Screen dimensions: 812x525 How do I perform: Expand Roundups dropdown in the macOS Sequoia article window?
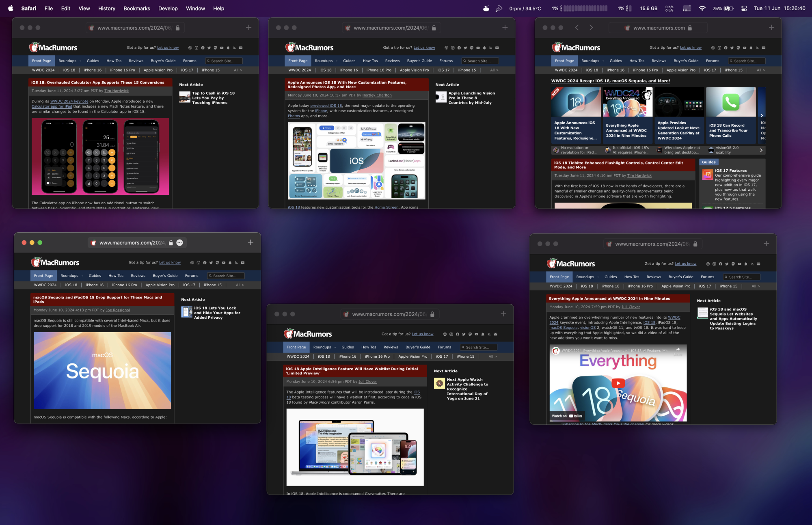71,276
